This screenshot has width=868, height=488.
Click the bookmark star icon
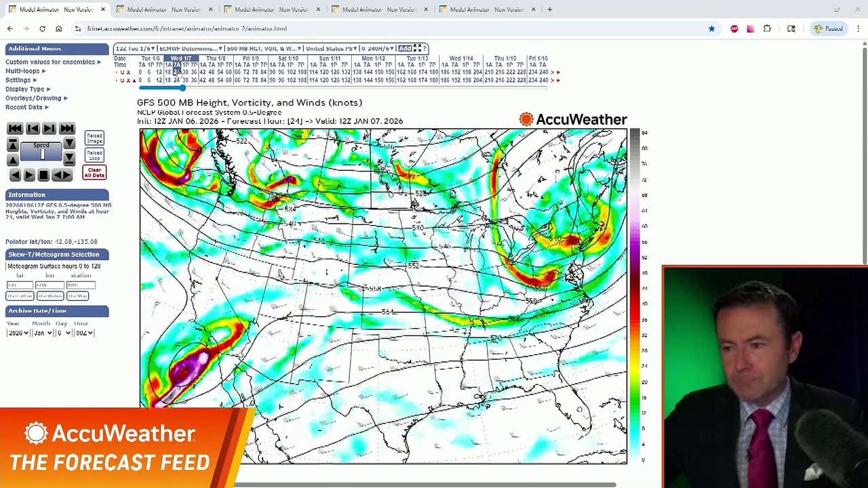[x=711, y=28]
